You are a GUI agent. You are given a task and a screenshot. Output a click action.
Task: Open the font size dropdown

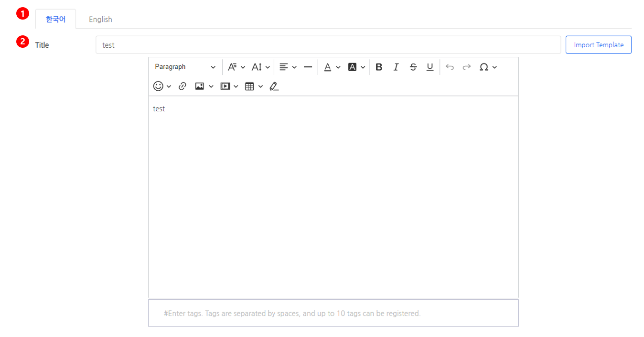tap(261, 67)
